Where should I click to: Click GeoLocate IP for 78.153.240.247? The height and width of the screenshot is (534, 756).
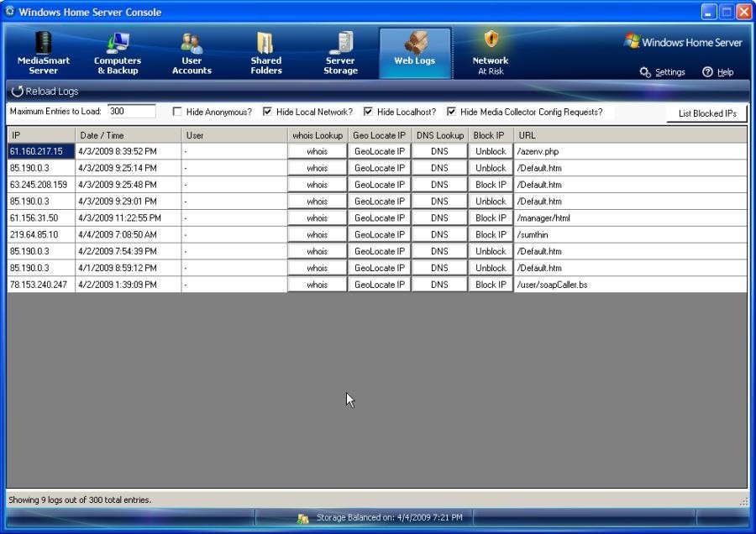380,285
